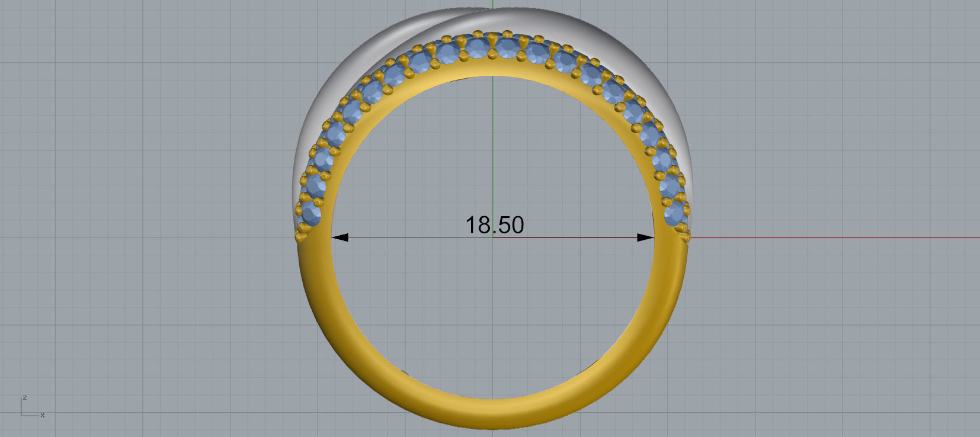Click the world axis icon in corner

coord(33,406)
